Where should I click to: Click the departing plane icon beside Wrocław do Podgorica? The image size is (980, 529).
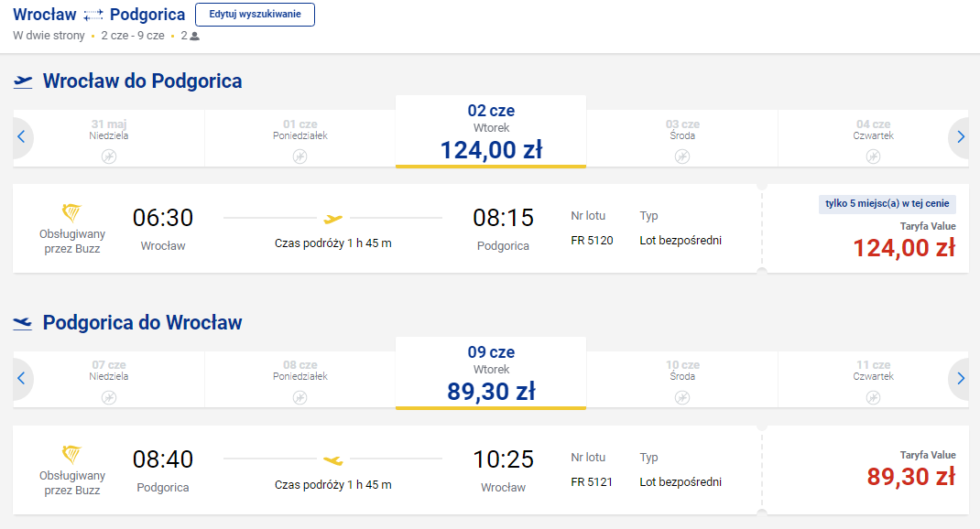[23, 81]
